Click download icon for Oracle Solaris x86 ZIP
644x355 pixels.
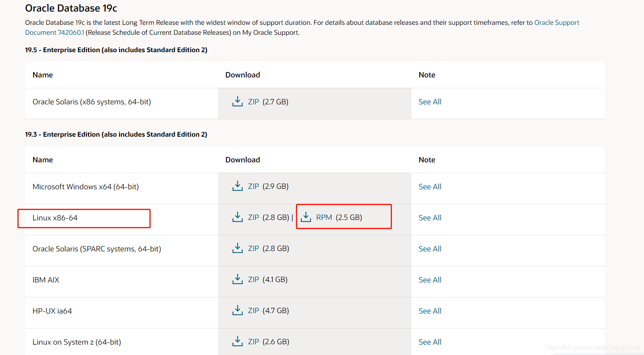coord(238,101)
